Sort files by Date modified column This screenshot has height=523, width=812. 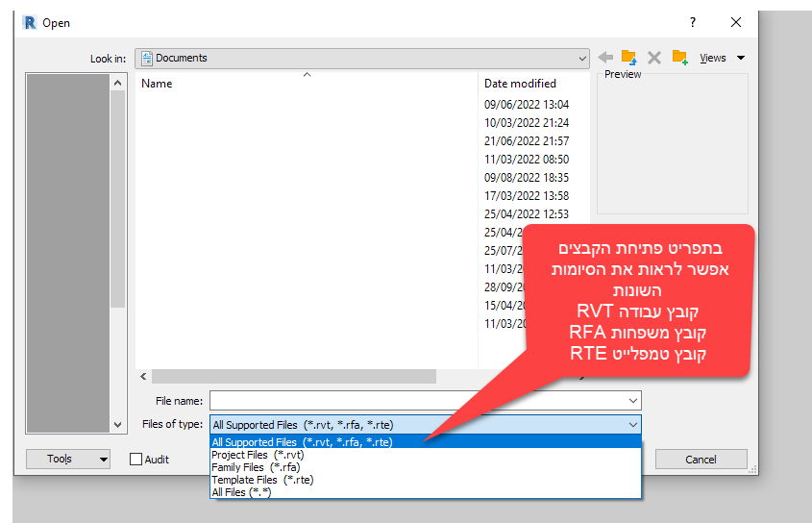click(520, 84)
